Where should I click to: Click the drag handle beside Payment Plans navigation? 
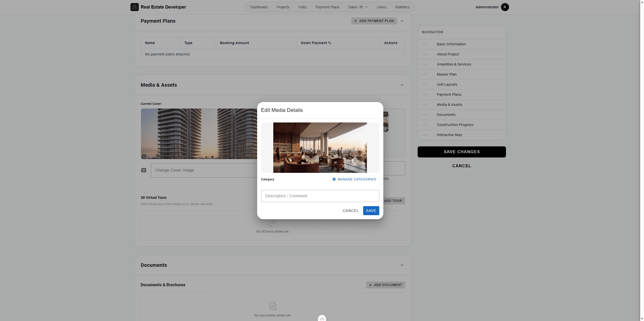(x=424, y=94)
